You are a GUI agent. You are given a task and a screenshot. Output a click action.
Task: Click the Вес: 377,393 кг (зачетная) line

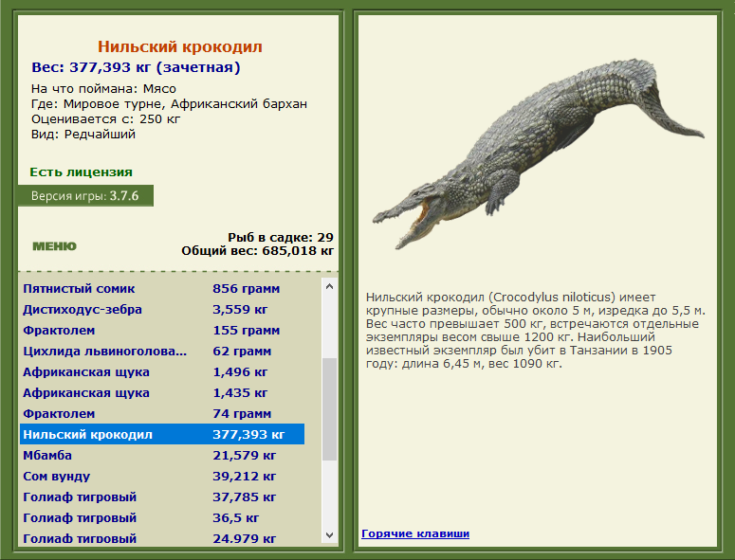tap(136, 67)
